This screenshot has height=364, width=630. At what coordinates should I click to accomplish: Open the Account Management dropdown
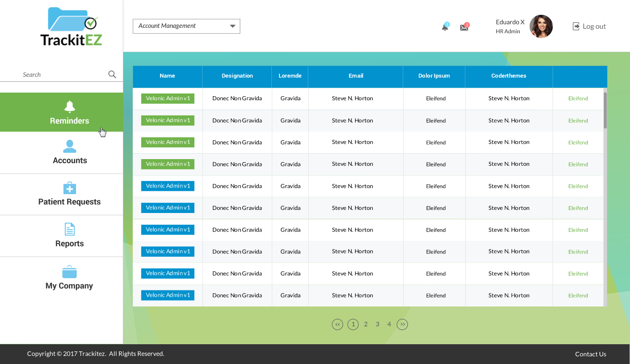pyautogui.click(x=186, y=26)
